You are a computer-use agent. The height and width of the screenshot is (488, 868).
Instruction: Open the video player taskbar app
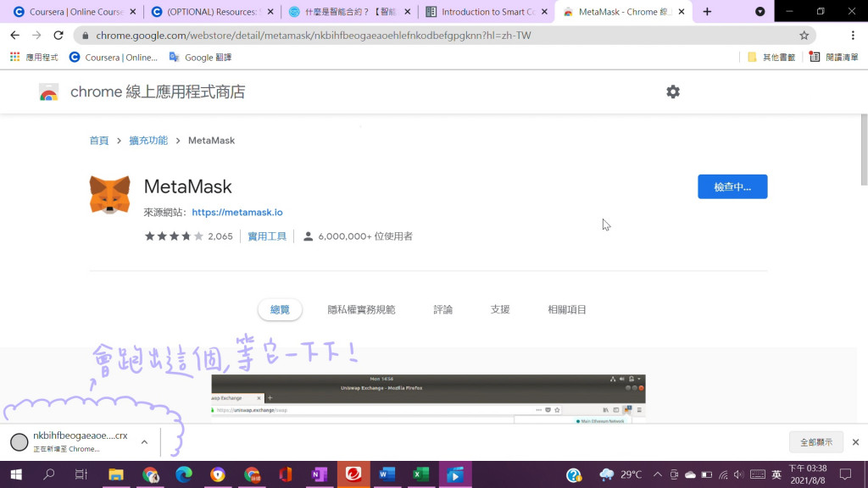(x=455, y=474)
